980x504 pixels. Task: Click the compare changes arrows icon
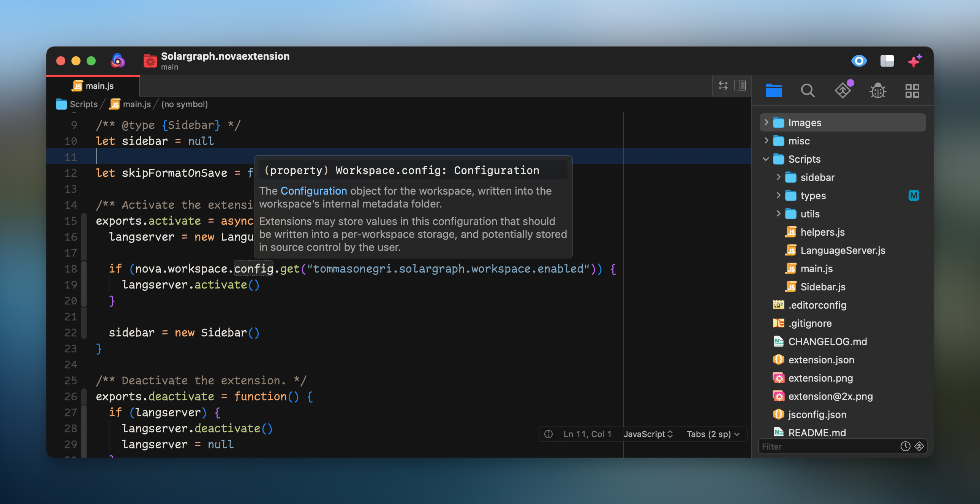coord(723,85)
